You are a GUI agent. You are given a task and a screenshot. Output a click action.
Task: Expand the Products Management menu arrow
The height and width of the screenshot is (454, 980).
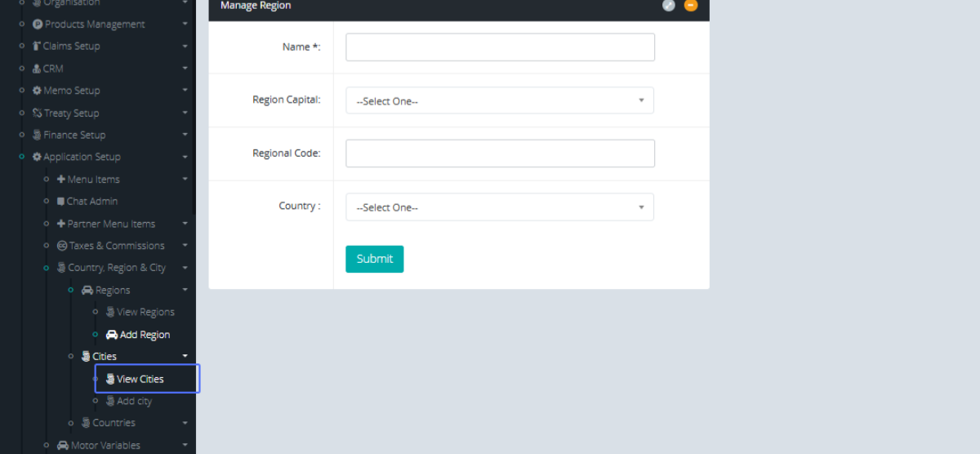point(185,24)
